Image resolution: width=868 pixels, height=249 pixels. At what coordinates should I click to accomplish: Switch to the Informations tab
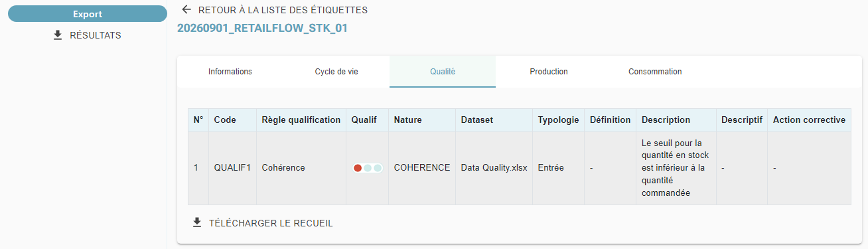click(x=230, y=72)
